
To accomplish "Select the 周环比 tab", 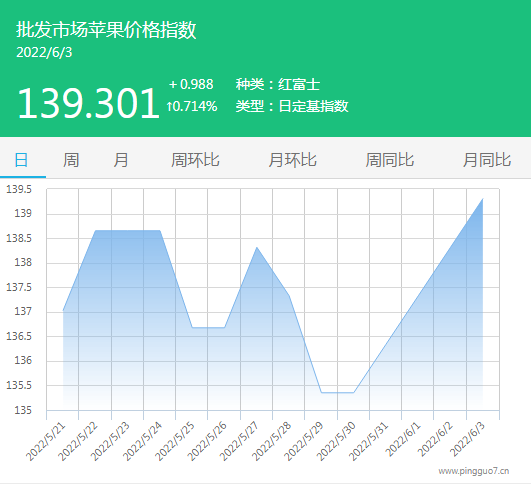I will pos(195,160).
